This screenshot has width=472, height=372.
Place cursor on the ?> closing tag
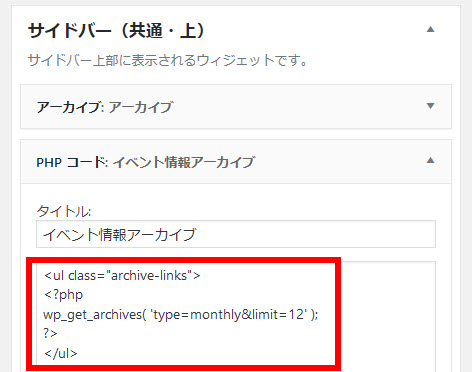(x=50, y=333)
